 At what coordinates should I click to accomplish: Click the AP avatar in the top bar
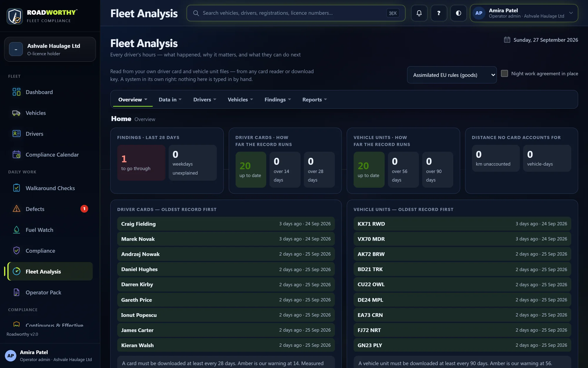click(x=479, y=13)
